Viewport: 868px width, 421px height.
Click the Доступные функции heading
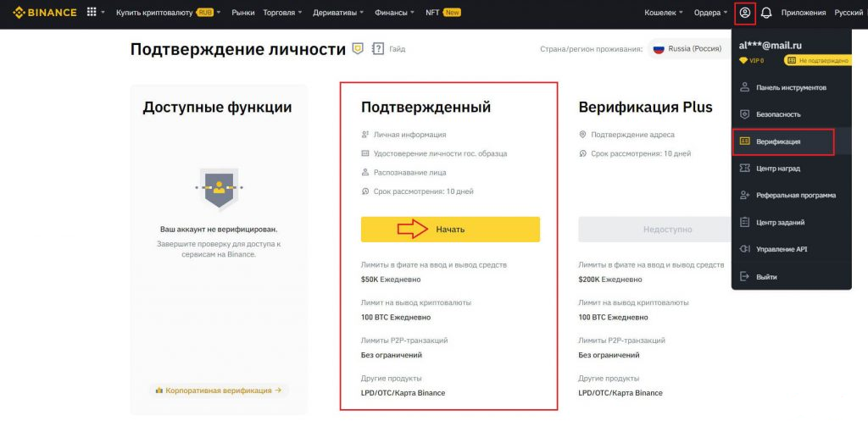coord(217,107)
